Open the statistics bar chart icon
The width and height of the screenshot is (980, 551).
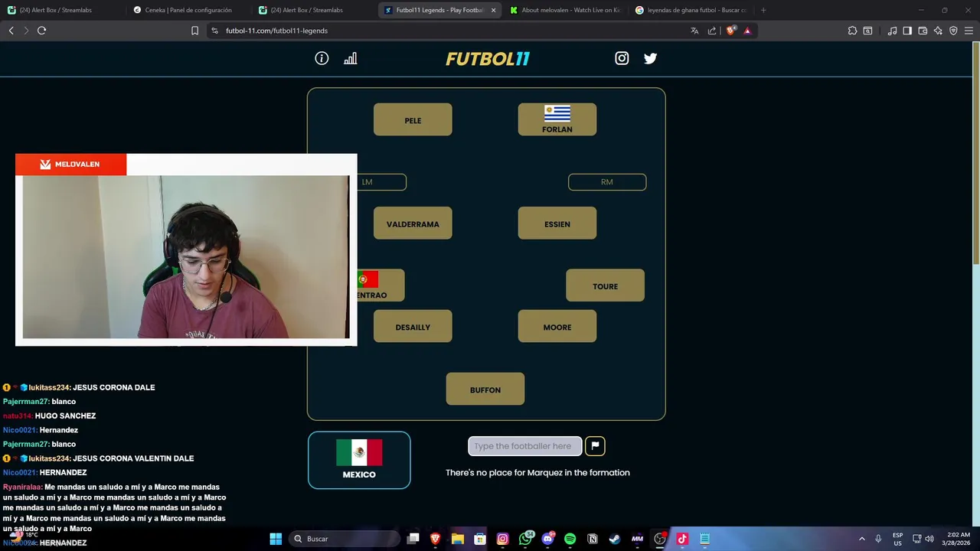click(350, 58)
